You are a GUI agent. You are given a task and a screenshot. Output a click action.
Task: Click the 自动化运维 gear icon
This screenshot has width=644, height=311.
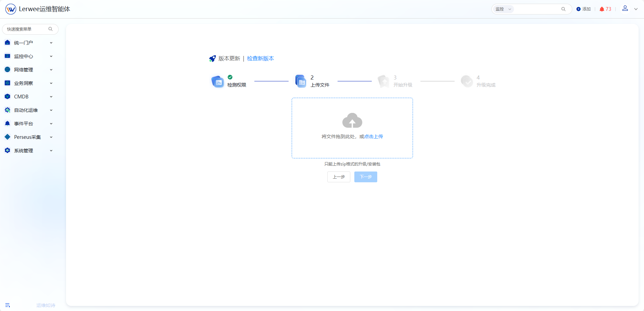point(7,110)
